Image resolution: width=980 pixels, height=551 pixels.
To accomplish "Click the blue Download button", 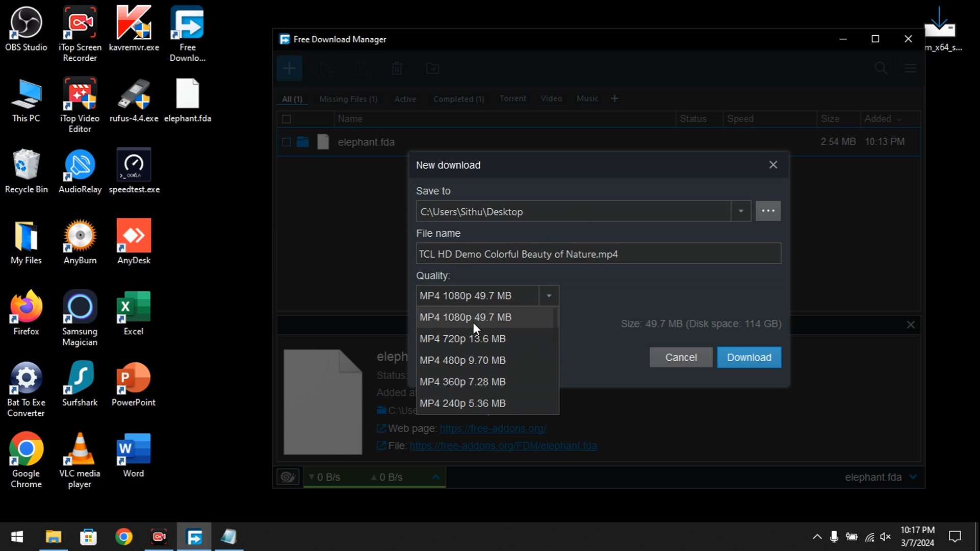I will click(x=749, y=357).
